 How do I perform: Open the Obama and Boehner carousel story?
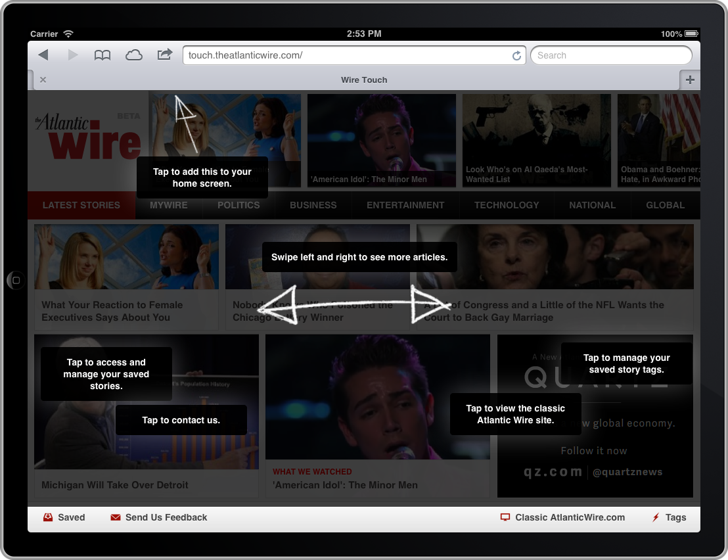tap(659, 140)
